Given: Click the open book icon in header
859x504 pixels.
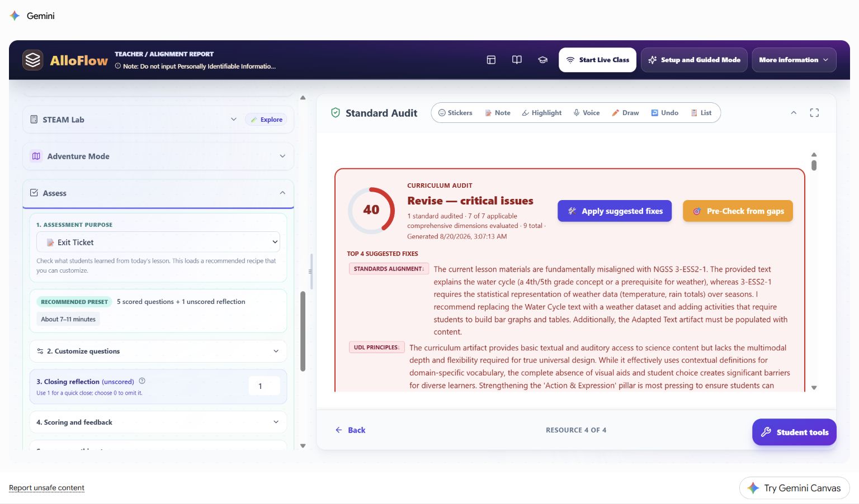Looking at the screenshot, I should tap(517, 60).
